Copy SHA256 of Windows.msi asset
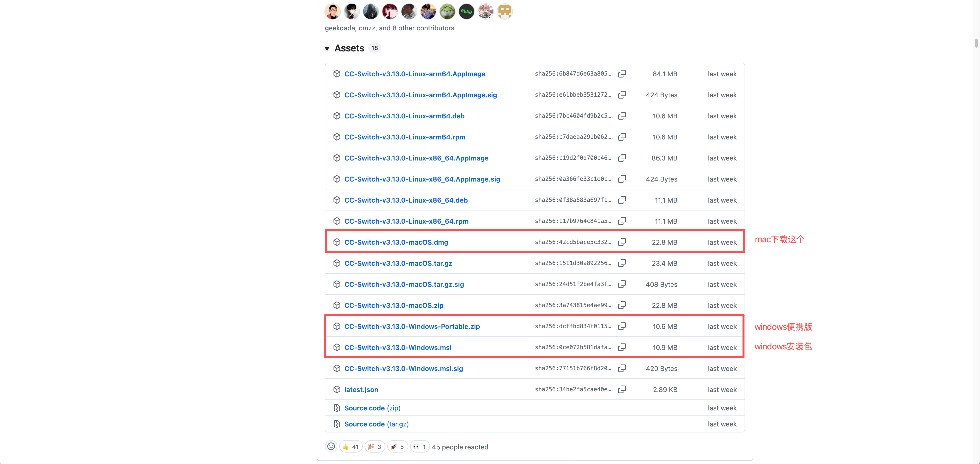Image resolution: width=980 pixels, height=464 pixels. [622, 347]
